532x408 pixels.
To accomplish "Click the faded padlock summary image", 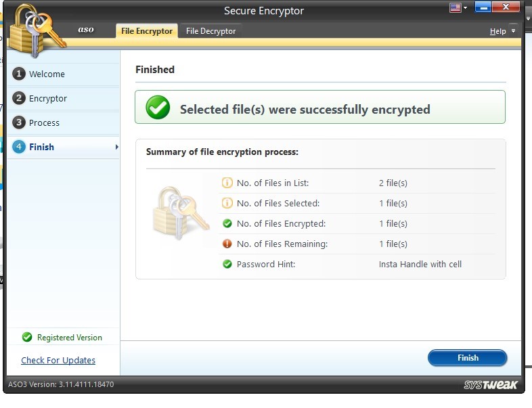I will (180, 213).
